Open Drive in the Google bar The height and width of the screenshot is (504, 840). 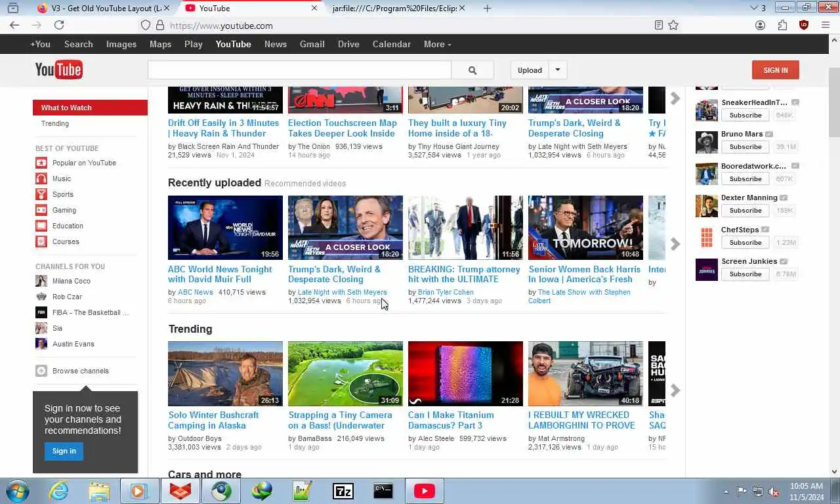click(x=348, y=44)
